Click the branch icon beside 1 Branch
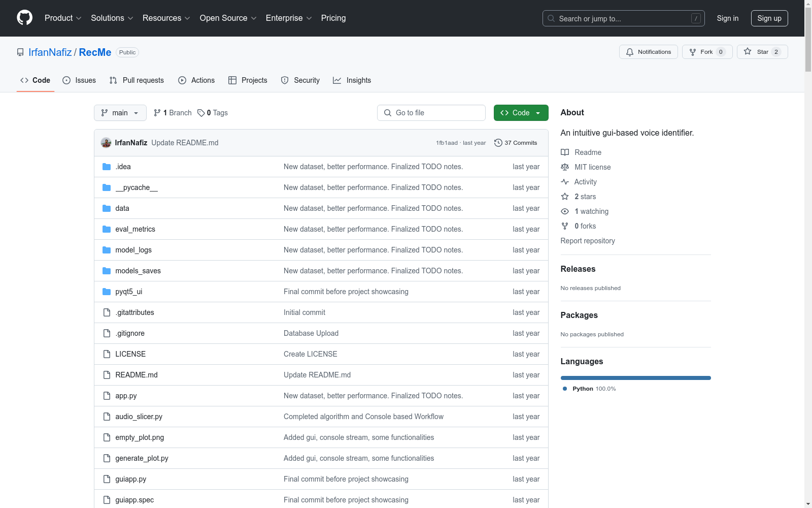The height and width of the screenshot is (508, 812). coord(157,113)
